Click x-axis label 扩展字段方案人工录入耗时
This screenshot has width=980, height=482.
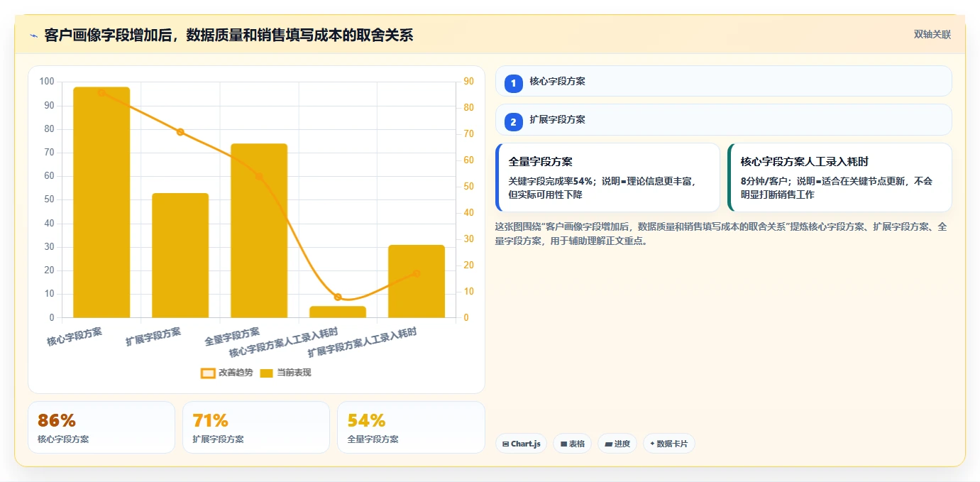pyautogui.click(x=363, y=343)
